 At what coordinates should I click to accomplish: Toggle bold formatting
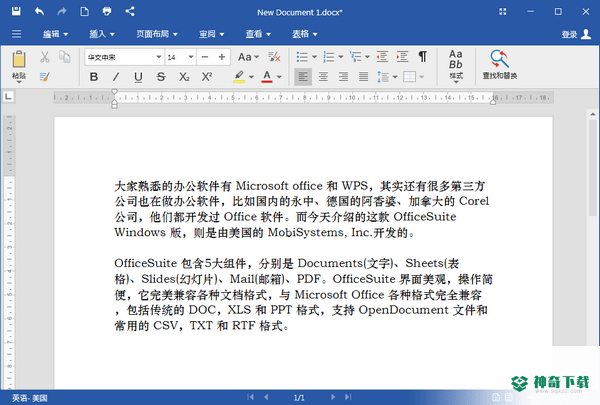94,77
